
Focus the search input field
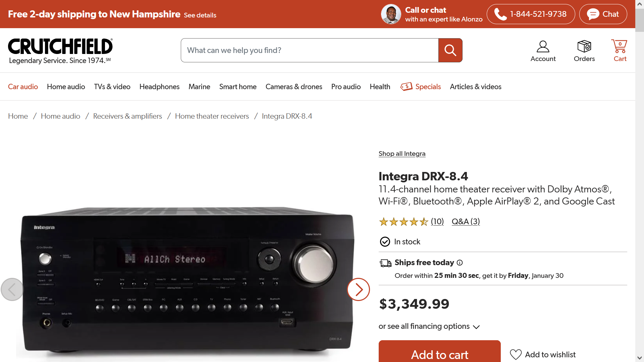tap(310, 50)
